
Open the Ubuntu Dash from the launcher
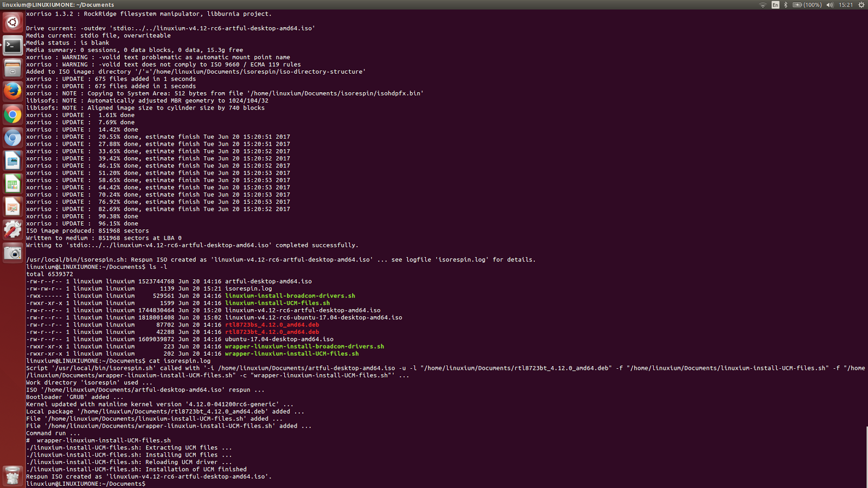[12, 22]
